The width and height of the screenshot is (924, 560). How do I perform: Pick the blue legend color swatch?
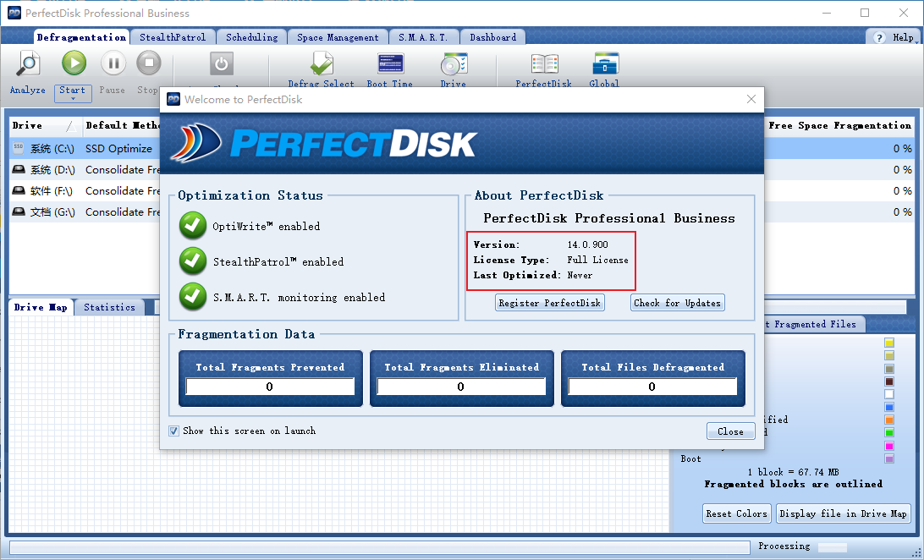click(889, 407)
